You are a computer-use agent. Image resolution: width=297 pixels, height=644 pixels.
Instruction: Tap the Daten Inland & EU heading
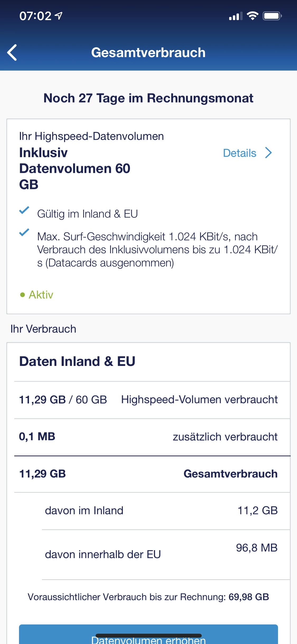pyautogui.click(x=77, y=361)
